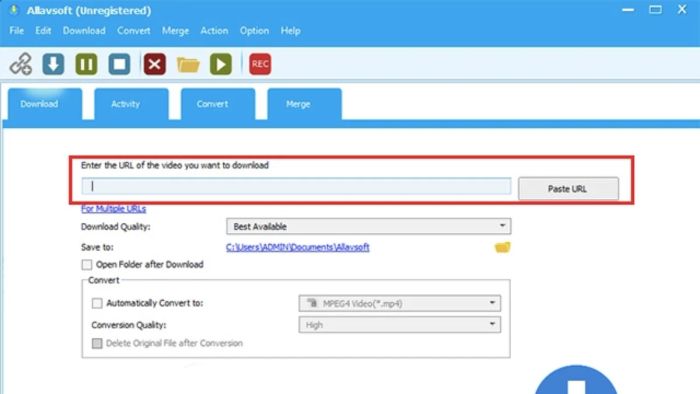Viewport: 700px width, 394px height.
Task: Minimize the Allavsoft window
Action: coord(628,10)
